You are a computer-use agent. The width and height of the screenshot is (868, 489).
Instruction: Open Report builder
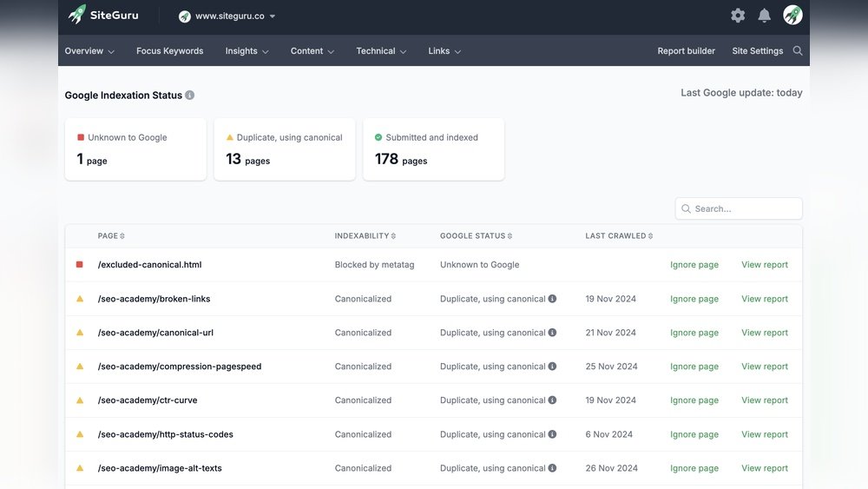(686, 51)
